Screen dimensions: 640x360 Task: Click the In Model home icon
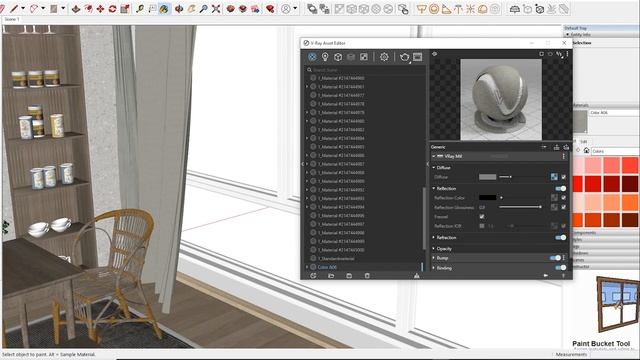pos(586,151)
